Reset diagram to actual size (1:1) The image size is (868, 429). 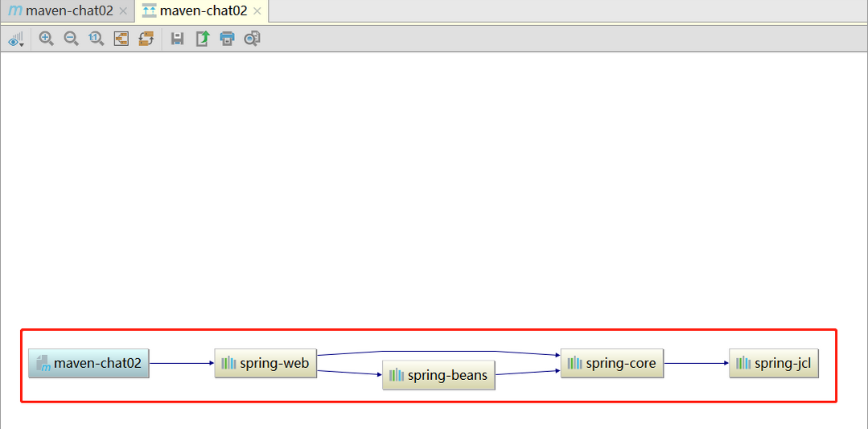coord(97,39)
